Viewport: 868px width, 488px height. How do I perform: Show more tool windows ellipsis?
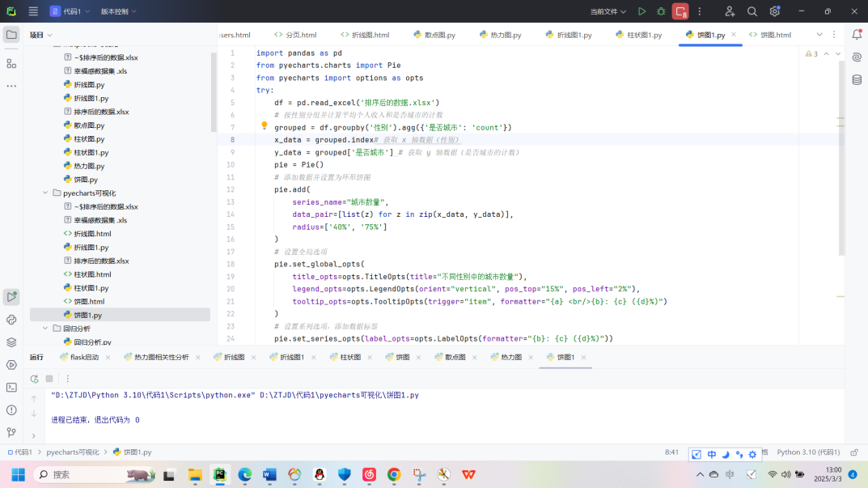[x=11, y=86]
